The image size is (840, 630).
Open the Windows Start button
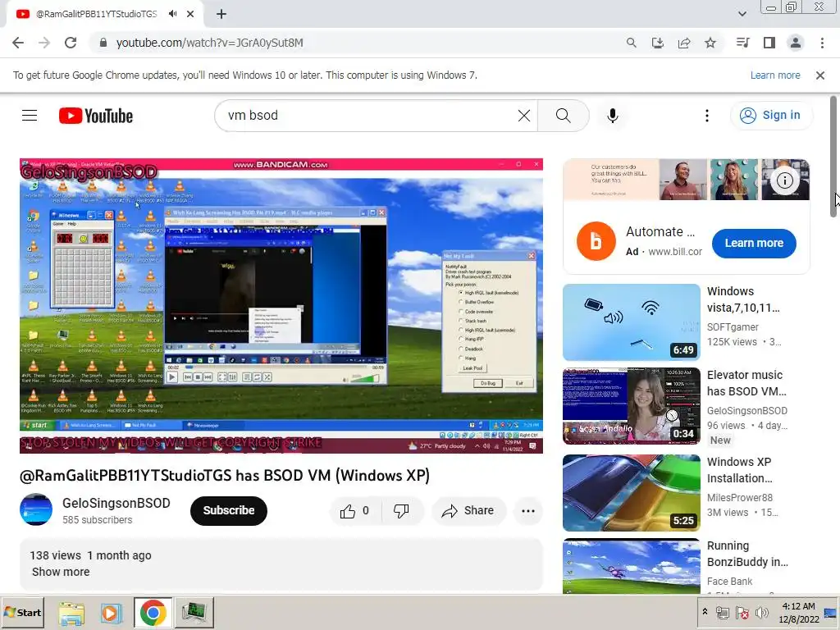click(23, 612)
